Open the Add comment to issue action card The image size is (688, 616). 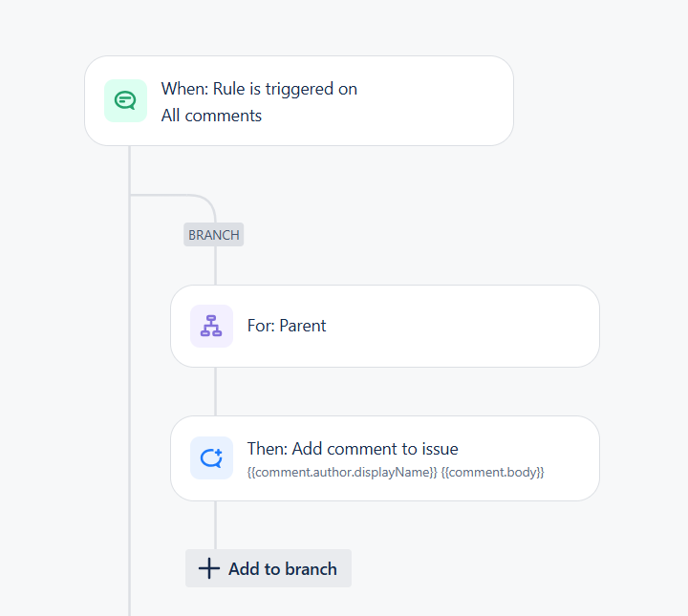pos(385,458)
